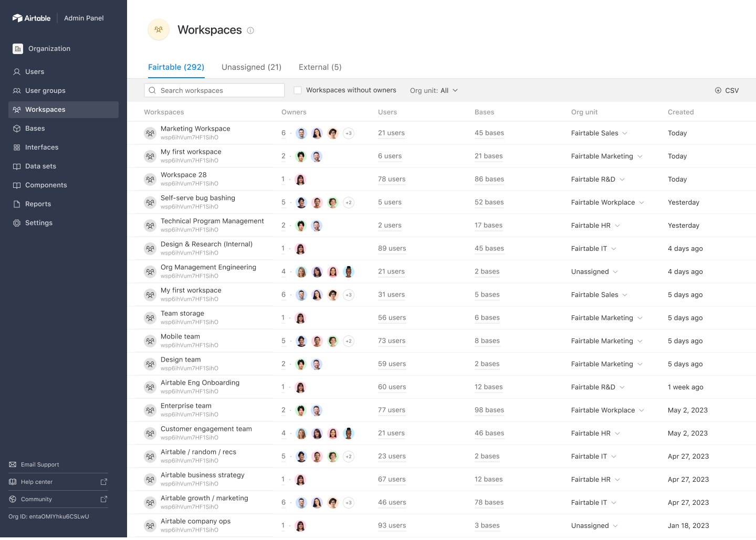Open Settings from the sidebar
This screenshot has height=540, width=756.
click(38, 223)
